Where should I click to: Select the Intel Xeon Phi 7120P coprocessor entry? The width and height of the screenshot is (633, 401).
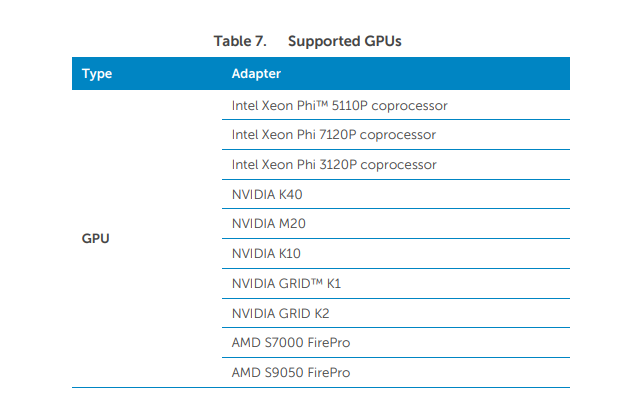click(x=333, y=134)
